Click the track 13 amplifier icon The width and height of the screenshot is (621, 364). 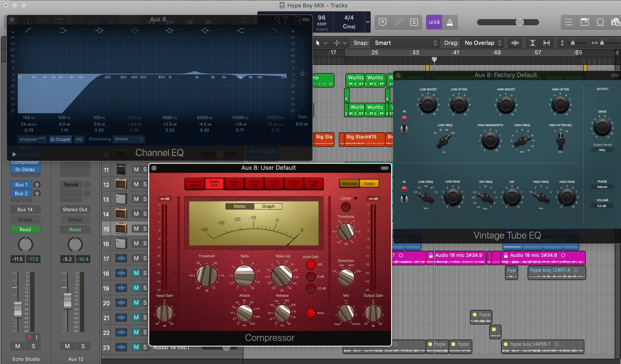coord(121,199)
